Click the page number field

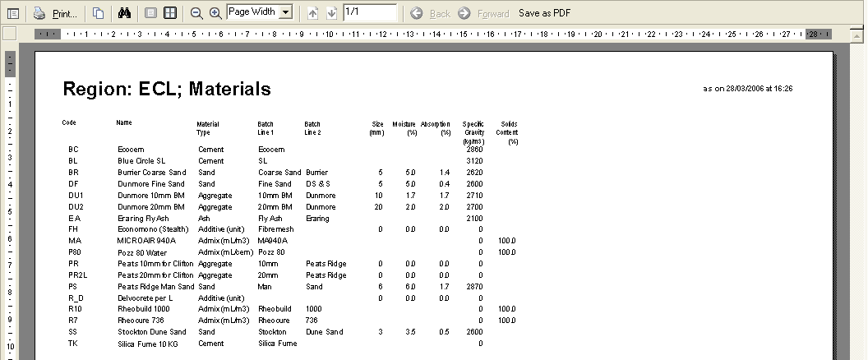pyautogui.click(x=369, y=12)
